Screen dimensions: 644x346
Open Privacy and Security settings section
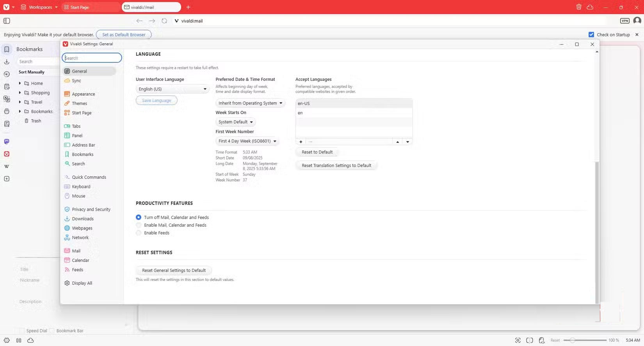(x=91, y=209)
